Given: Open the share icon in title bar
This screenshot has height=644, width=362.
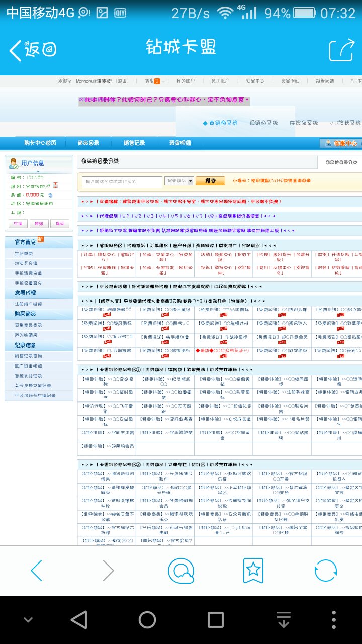Looking at the screenshot, I should (x=341, y=50).
